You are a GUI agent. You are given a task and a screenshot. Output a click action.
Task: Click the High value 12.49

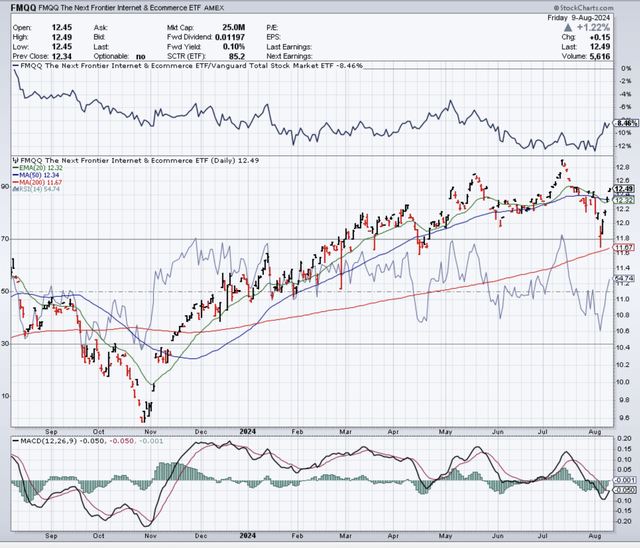coord(62,37)
